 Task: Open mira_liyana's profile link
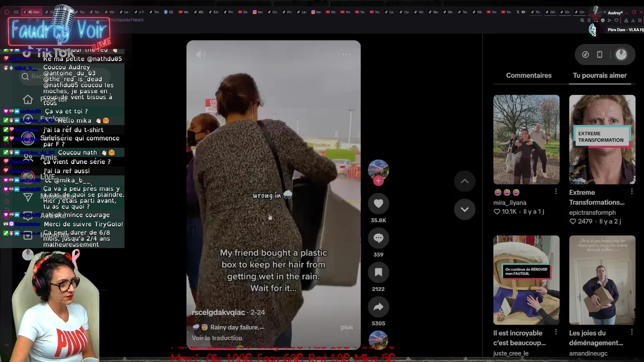pos(510,203)
